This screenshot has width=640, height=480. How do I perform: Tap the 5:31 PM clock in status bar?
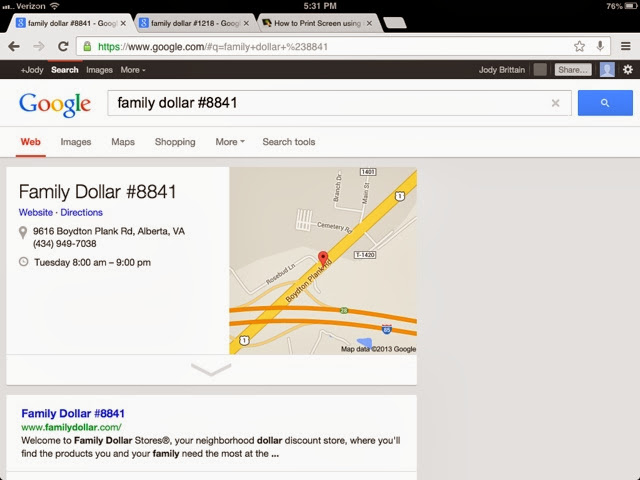point(320,6)
